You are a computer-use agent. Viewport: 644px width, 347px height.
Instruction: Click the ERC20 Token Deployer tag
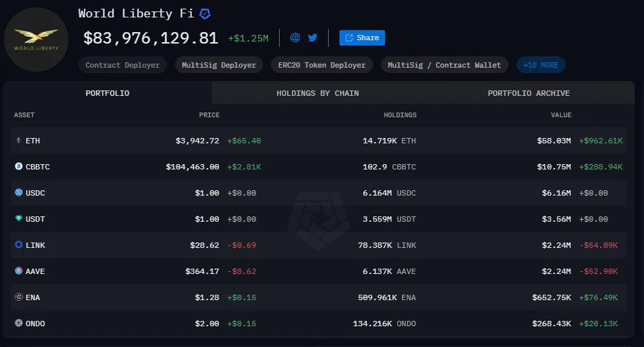click(x=322, y=65)
